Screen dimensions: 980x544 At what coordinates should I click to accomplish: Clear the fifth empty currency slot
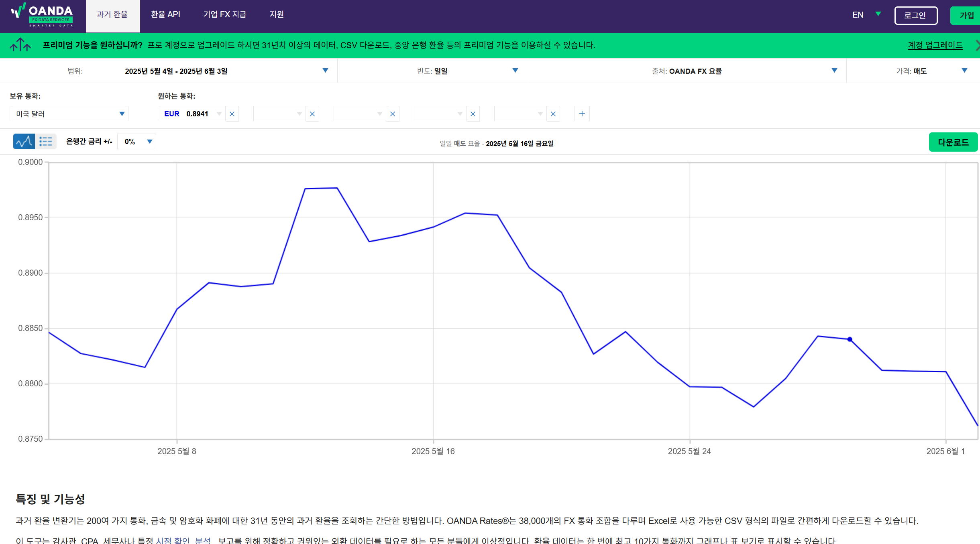click(553, 114)
